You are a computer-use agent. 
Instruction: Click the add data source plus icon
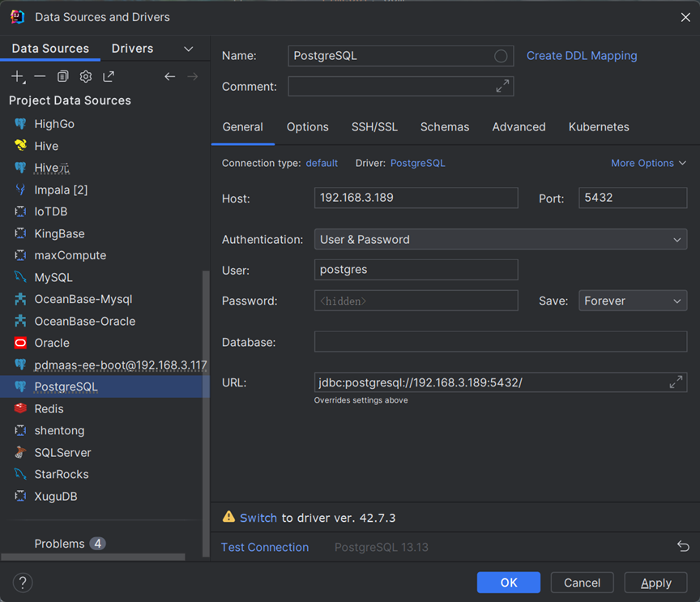tap(17, 76)
